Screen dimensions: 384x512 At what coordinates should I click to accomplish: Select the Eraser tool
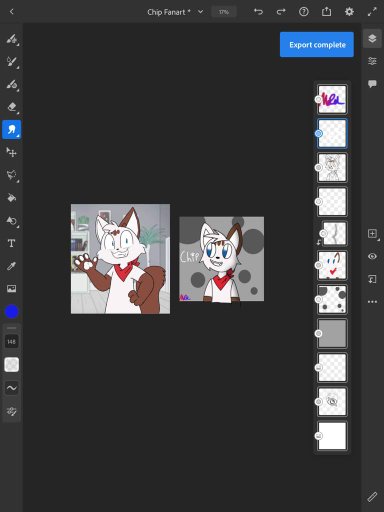click(x=12, y=107)
